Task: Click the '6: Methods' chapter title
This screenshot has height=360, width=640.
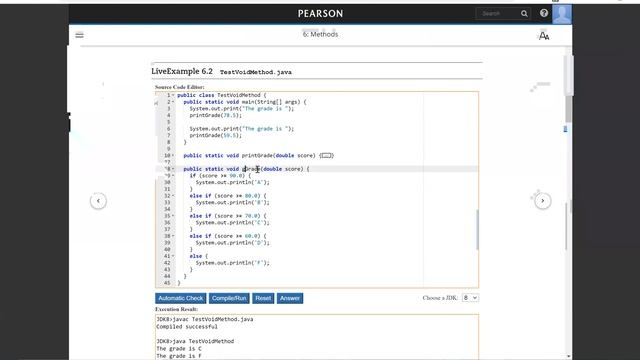Action: point(320,34)
